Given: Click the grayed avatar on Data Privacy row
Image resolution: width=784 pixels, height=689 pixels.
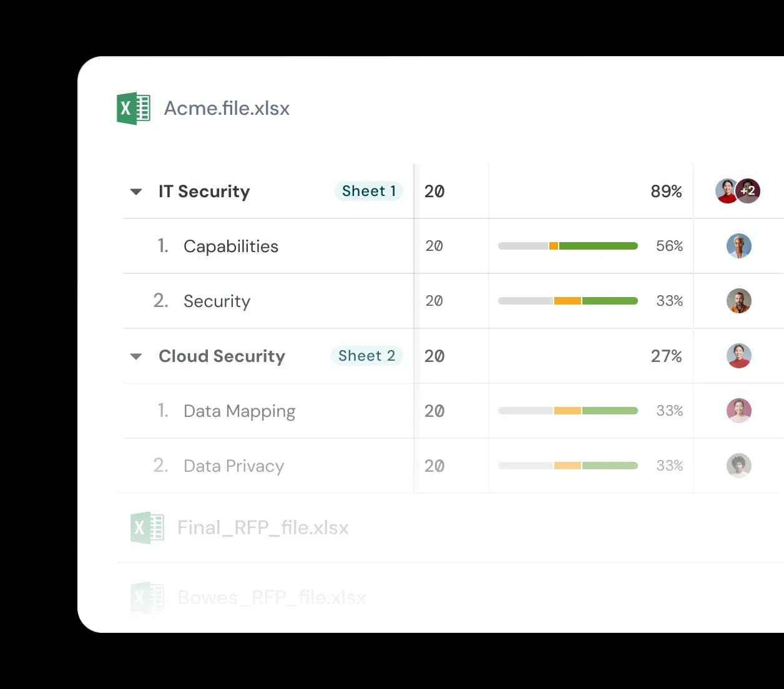Looking at the screenshot, I should 739,466.
